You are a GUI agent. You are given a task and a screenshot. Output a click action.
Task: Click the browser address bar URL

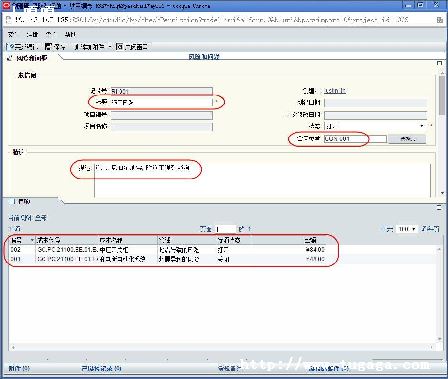click(212, 20)
